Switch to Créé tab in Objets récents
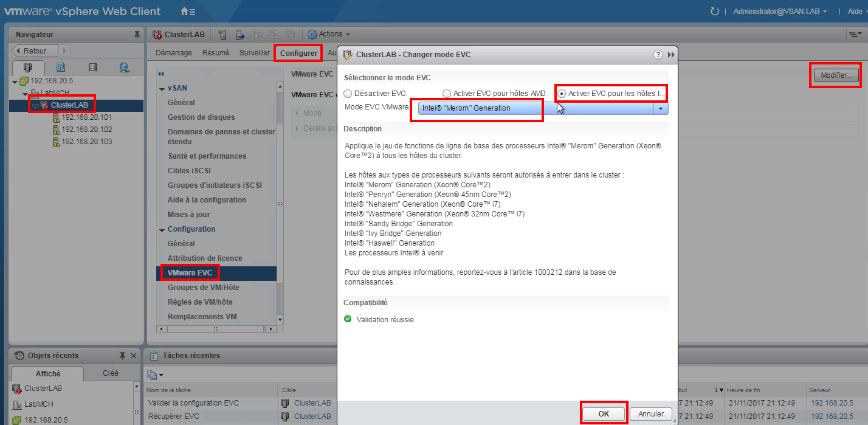Screen dimensions: 868x425 coord(111,373)
